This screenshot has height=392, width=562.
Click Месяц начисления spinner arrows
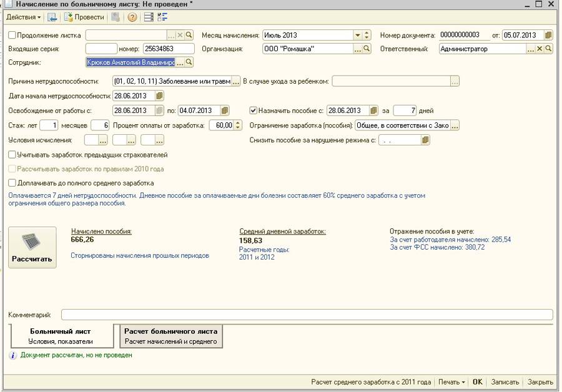click(x=367, y=35)
